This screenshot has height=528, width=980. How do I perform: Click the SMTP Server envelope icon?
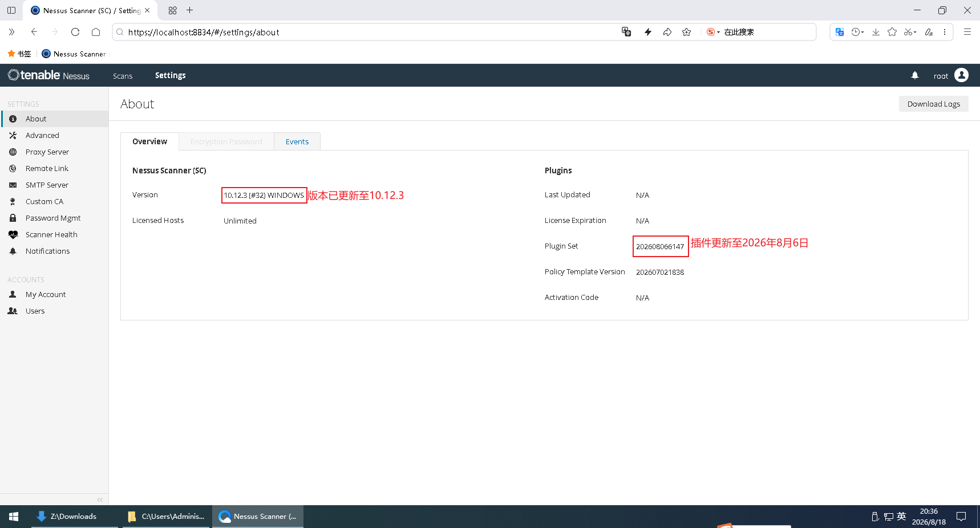tap(13, 185)
